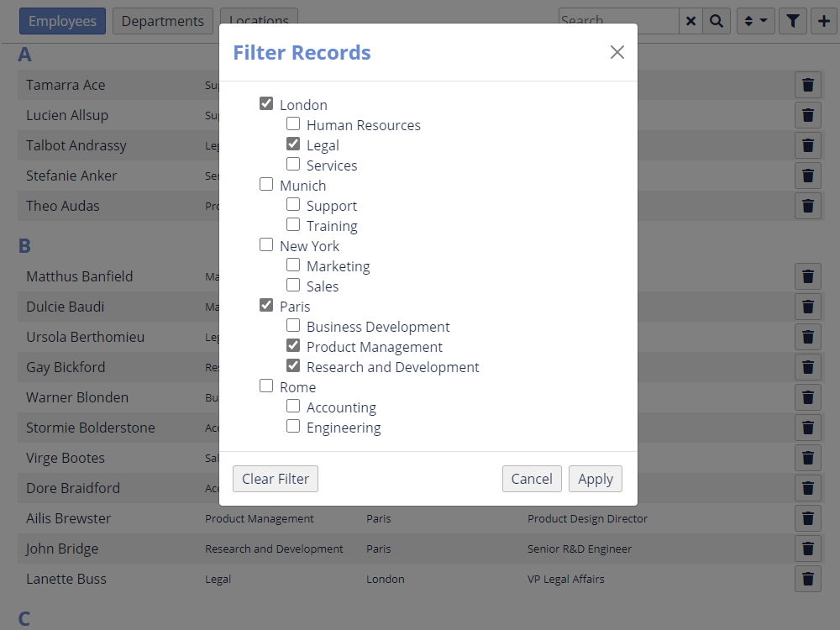840x630 pixels.
Task: Open the sort order dropdown
Action: (755, 21)
